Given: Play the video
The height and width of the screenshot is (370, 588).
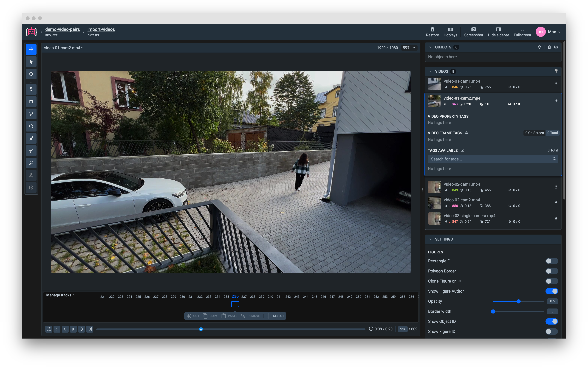Looking at the screenshot, I should coord(73,329).
